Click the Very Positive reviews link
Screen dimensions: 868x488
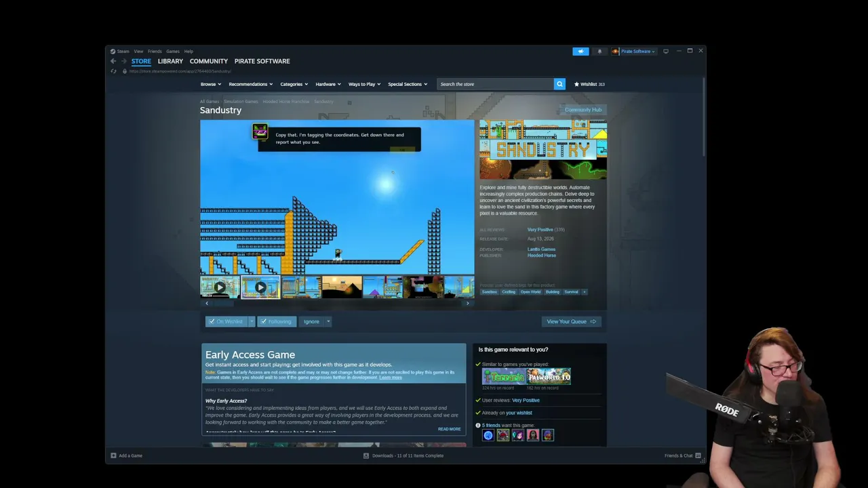point(540,230)
